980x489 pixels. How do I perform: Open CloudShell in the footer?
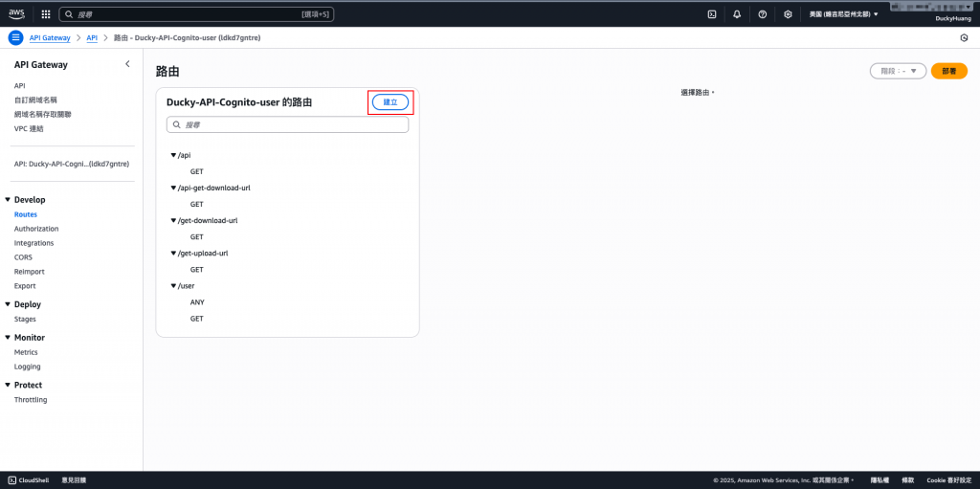coord(29,480)
